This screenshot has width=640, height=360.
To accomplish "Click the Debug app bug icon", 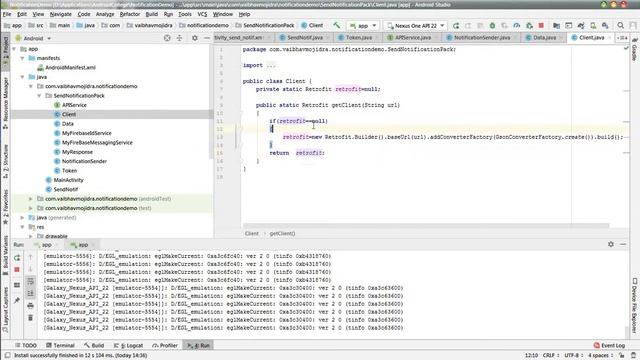I will click(x=492, y=25).
